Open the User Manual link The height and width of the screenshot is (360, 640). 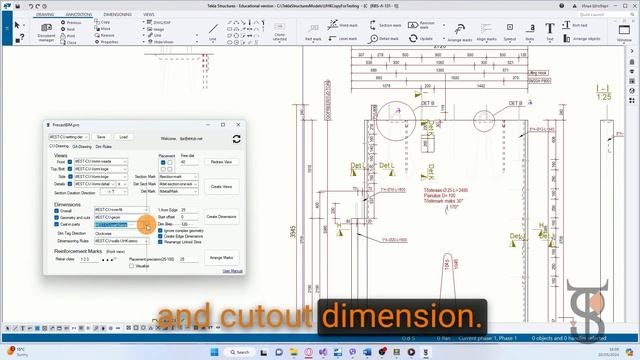[233, 271]
